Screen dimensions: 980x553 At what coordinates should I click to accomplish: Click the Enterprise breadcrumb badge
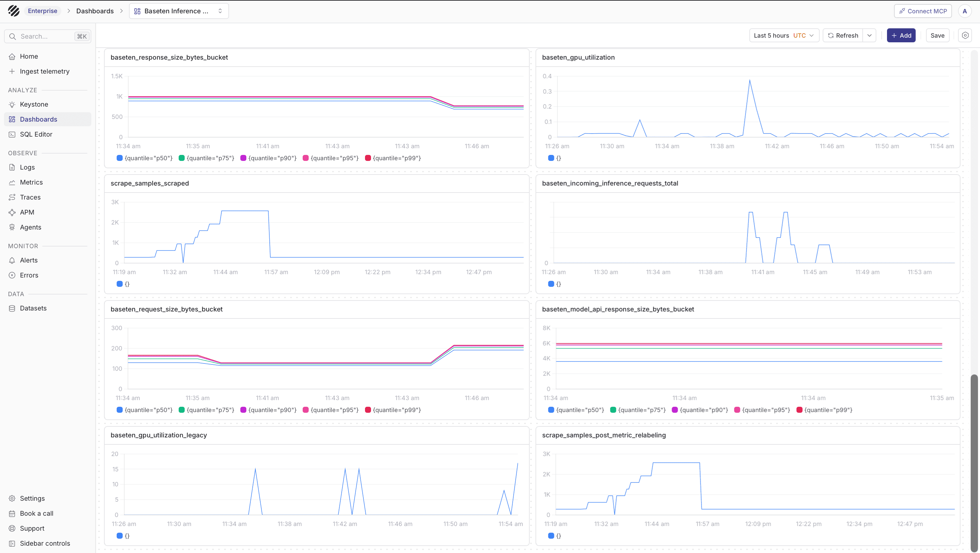pos(43,11)
